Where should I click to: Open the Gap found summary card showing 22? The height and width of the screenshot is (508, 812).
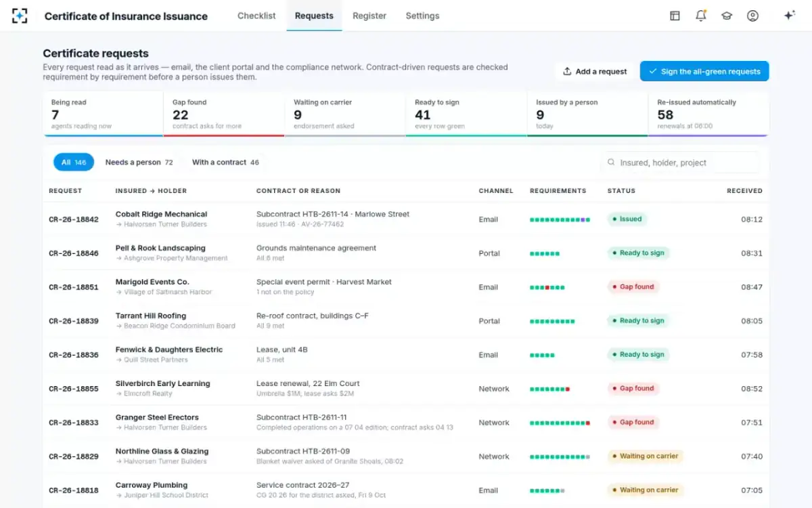coord(224,114)
